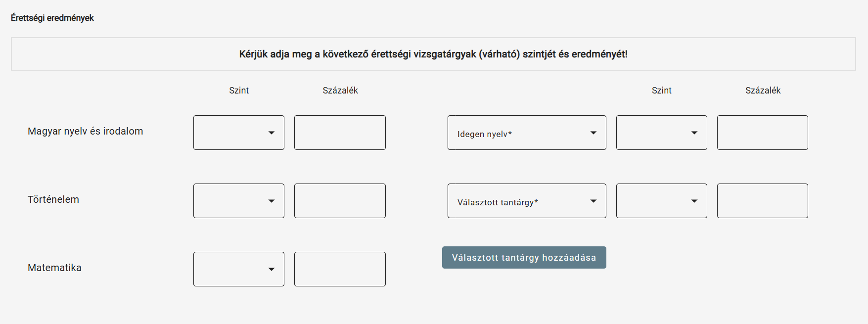Viewport: 868px width, 324px height.
Task: Click the arrow icon in Magyar nyelv Szint box
Action: (x=272, y=133)
